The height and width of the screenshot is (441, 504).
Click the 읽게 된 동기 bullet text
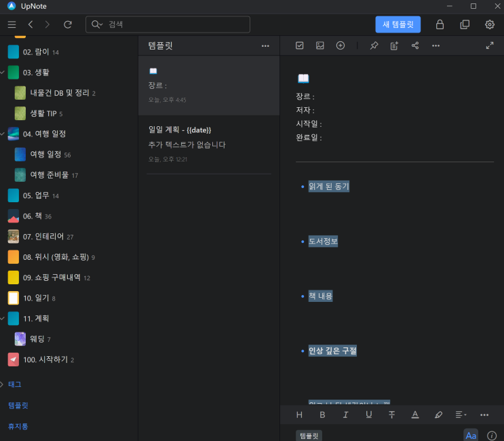(x=329, y=187)
